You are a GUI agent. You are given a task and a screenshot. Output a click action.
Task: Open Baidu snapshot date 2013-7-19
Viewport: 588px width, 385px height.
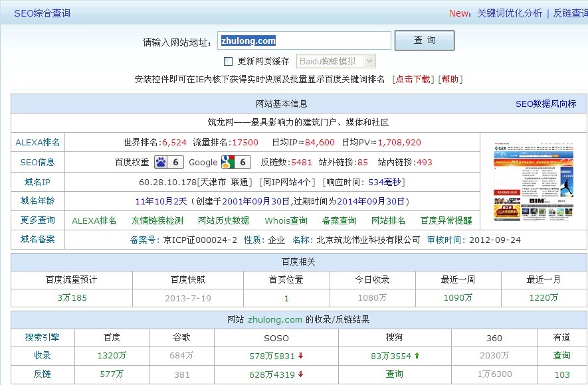[x=188, y=298]
